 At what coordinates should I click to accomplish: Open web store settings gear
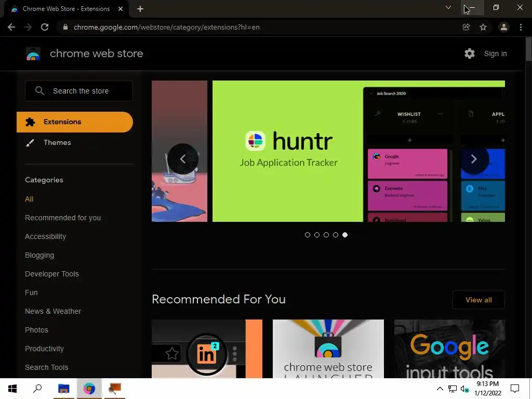(x=470, y=54)
